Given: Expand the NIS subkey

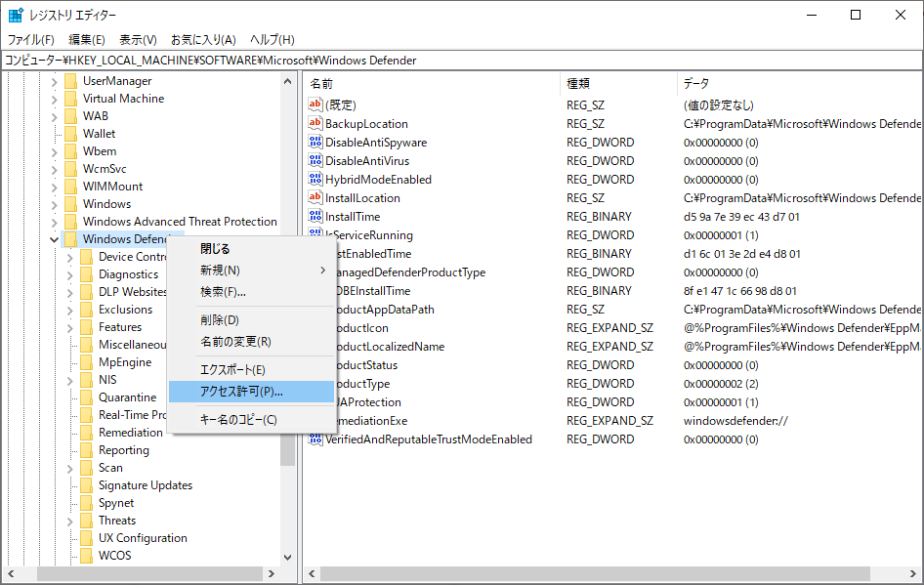Looking at the screenshot, I should [x=70, y=381].
